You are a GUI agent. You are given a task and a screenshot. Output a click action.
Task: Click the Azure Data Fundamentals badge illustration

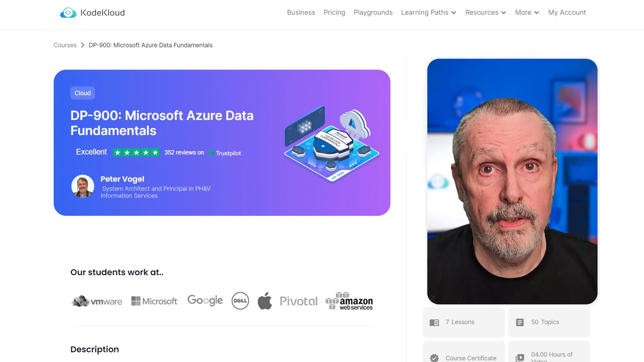click(x=332, y=144)
